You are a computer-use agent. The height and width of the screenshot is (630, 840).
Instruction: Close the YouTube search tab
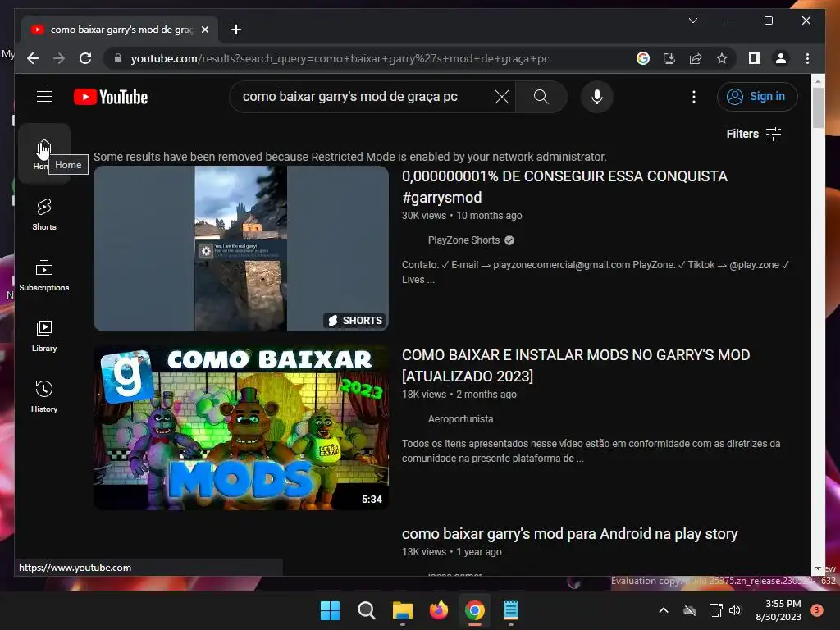point(204,30)
